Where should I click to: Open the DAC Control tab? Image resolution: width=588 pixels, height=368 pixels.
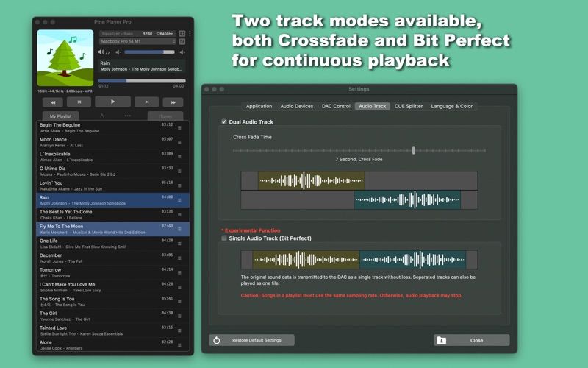click(336, 106)
